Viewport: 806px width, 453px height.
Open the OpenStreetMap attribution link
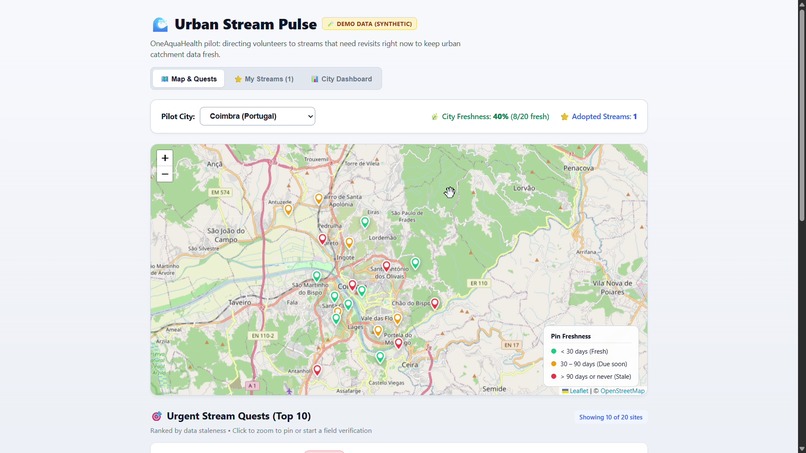click(622, 391)
